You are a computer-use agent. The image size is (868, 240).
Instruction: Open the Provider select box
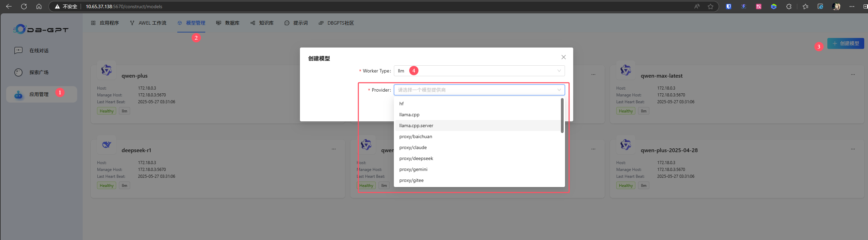click(x=479, y=90)
